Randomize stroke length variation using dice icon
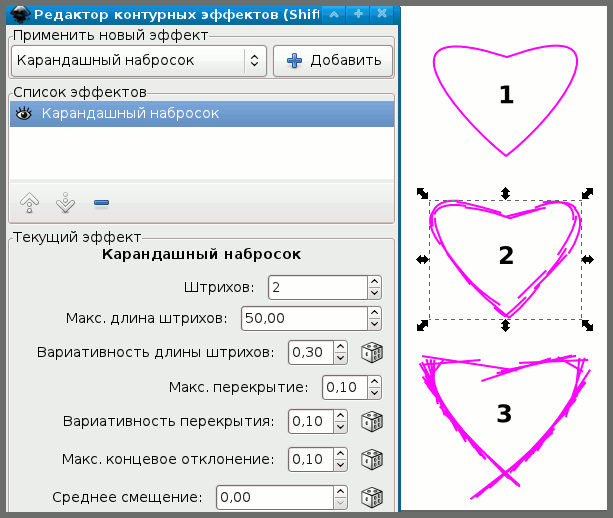This screenshot has width=613, height=518. (372, 353)
